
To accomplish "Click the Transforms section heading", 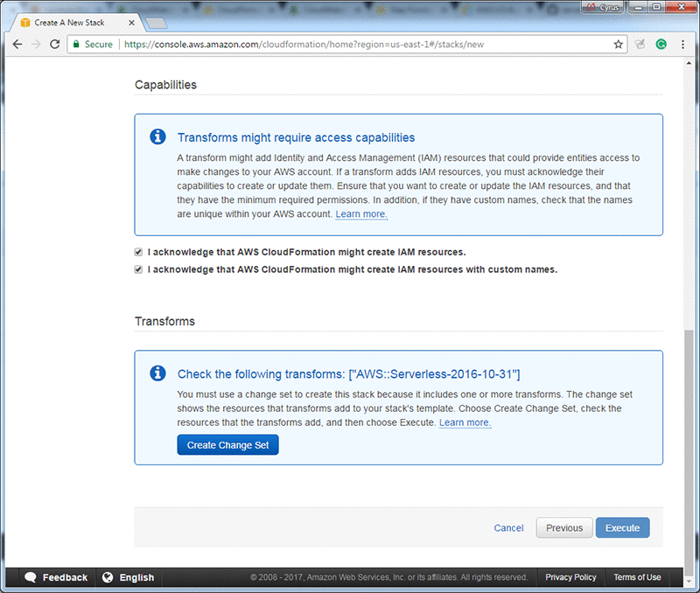I will [x=164, y=321].
